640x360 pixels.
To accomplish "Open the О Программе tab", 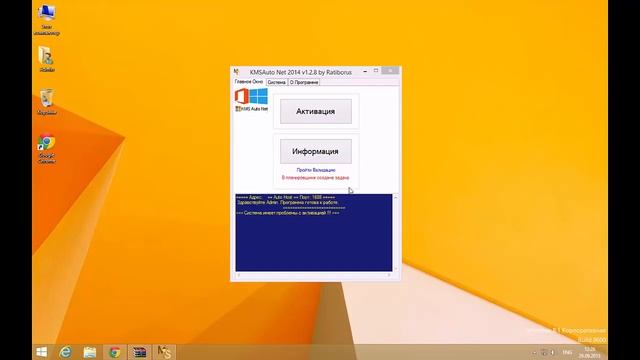I will (x=304, y=82).
